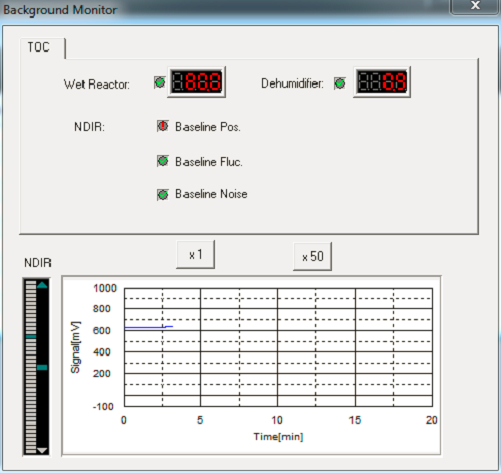Click the Dehumidifier temperature display

[382, 82]
